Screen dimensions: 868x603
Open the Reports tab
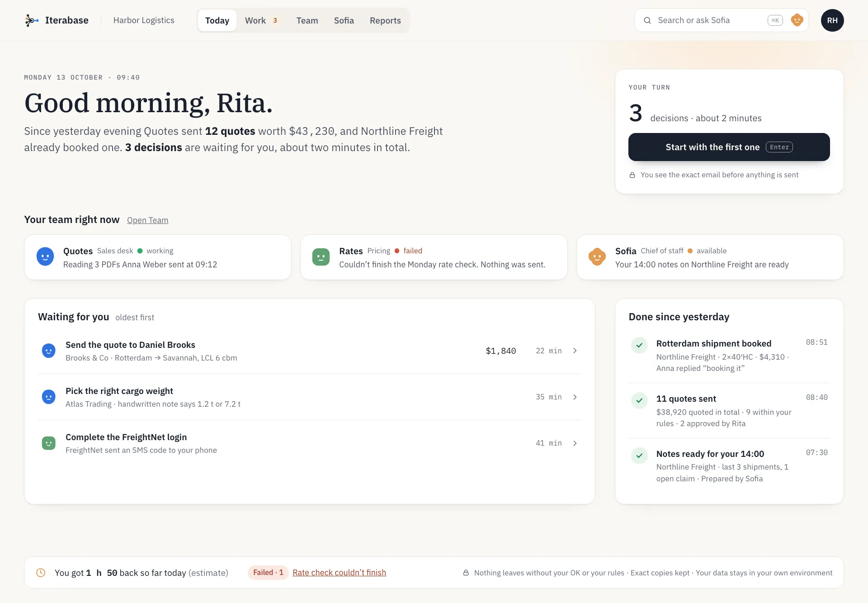[385, 20]
